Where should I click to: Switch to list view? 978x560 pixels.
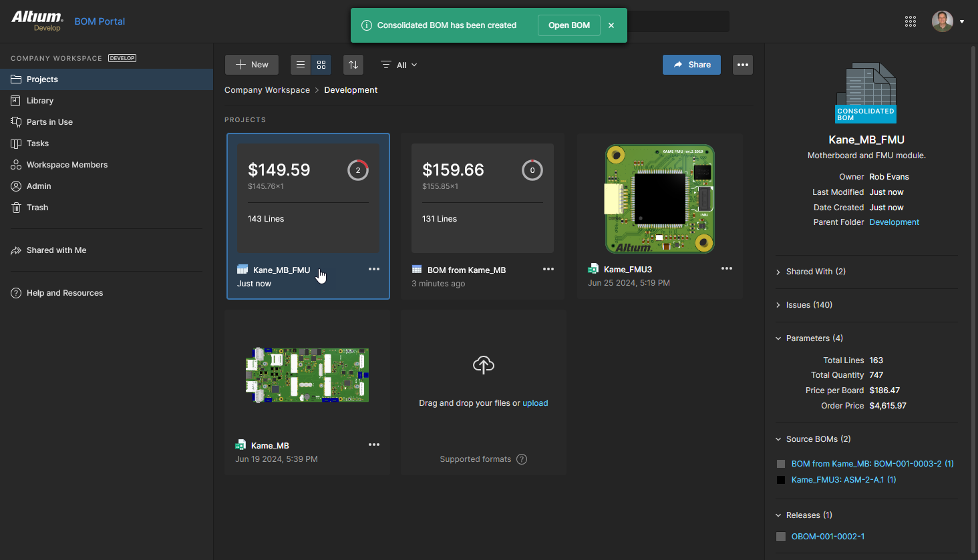pyautogui.click(x=301, y=65)
